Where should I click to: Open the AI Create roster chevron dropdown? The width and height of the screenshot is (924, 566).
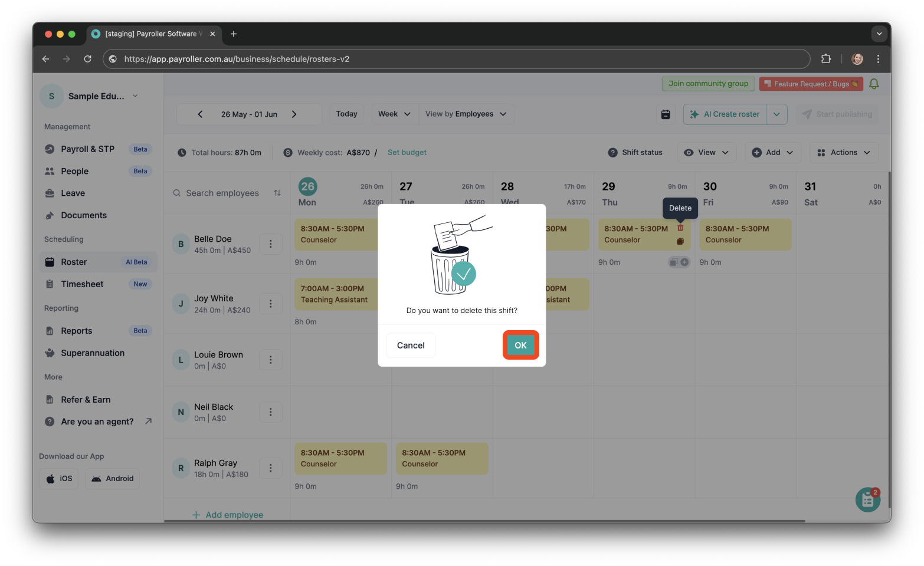click(x=777, y=114)
